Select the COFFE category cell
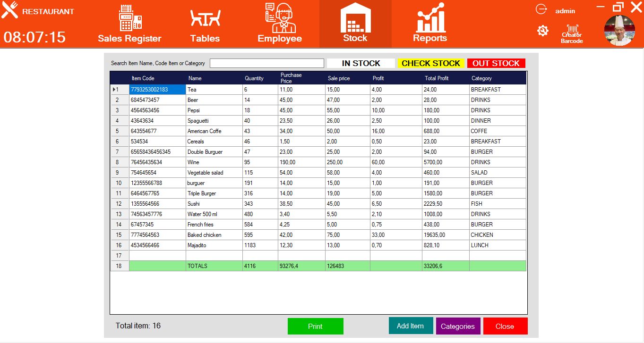 [498, 131]
